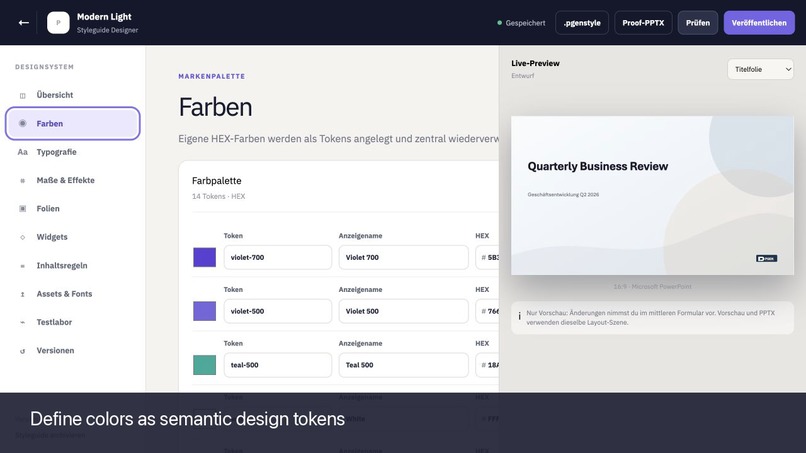Click the Farben sidebar icon

(x=23, y=123)
